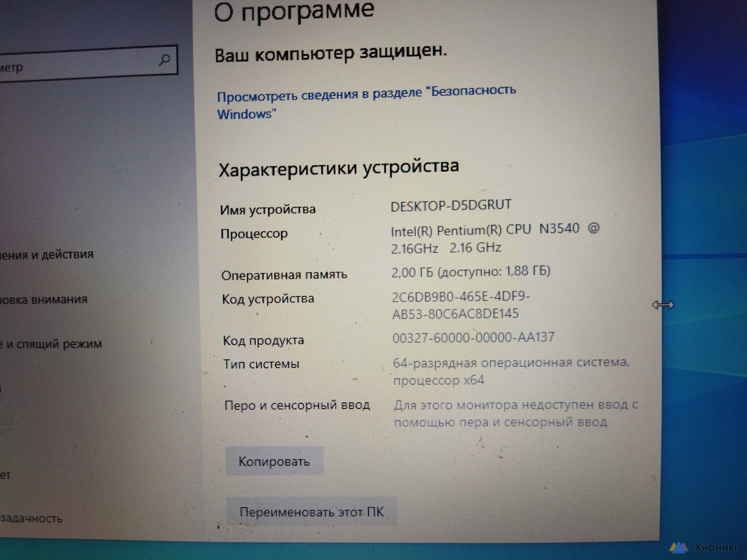The height and width of the screenshot is (560, 747).
Task: Click the 'Код продукта' label
Action: tap(263, 340)
